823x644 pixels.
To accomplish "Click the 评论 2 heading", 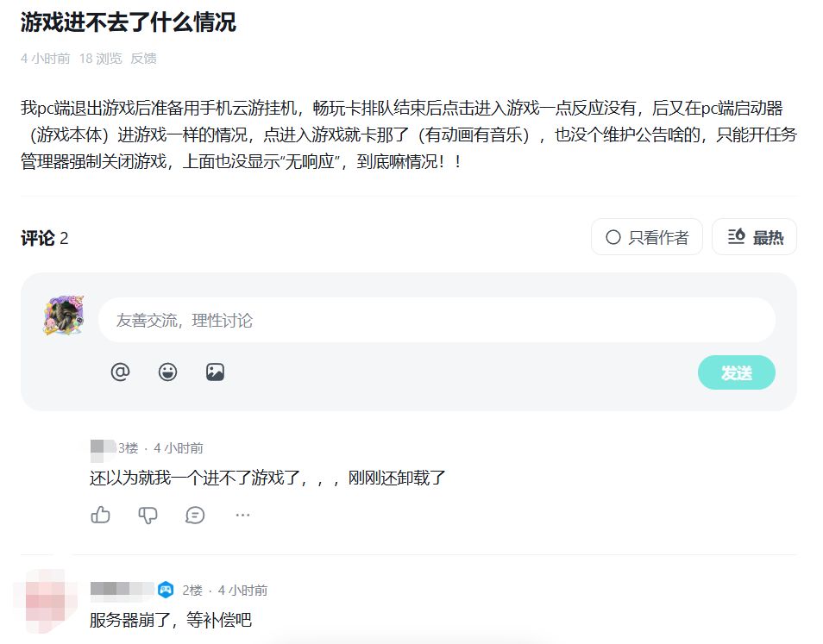I will tap(45, 238).
